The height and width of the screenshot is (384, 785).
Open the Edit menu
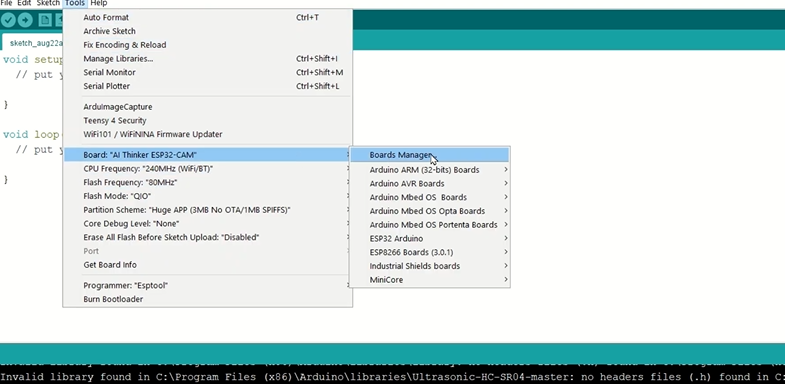(x=24, y=3)
